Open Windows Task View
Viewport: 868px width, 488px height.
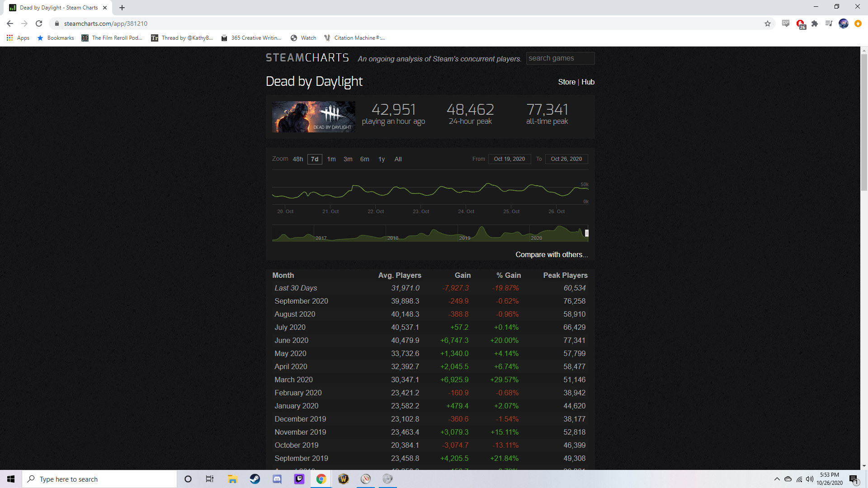210,479
